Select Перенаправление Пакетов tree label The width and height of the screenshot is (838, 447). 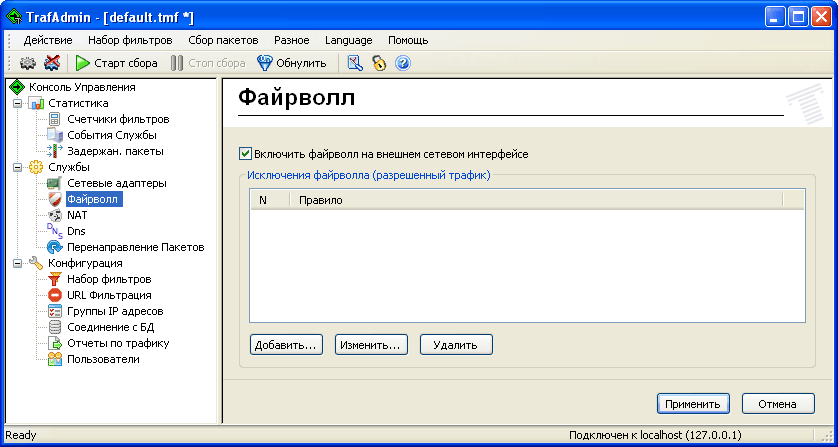click(136, 248)
